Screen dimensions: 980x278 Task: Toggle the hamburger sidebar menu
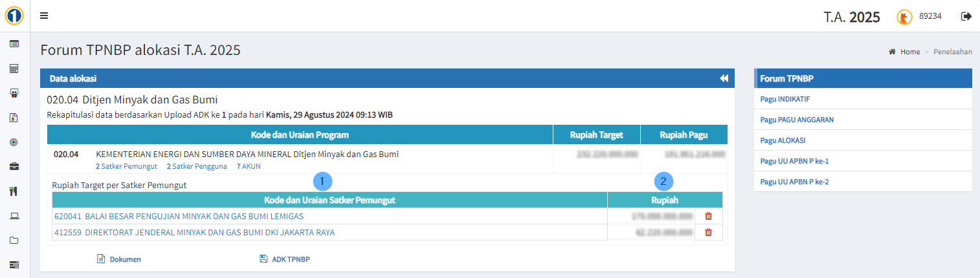coord(44,16)
